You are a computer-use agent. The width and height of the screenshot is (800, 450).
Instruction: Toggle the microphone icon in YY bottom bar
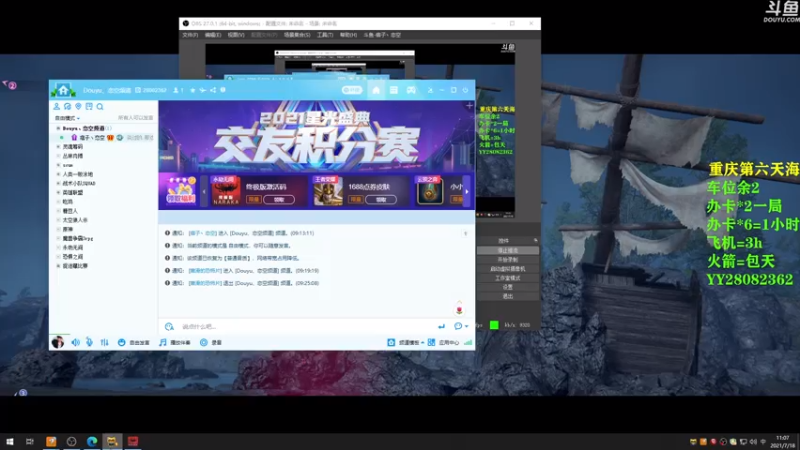click(89, 342)
